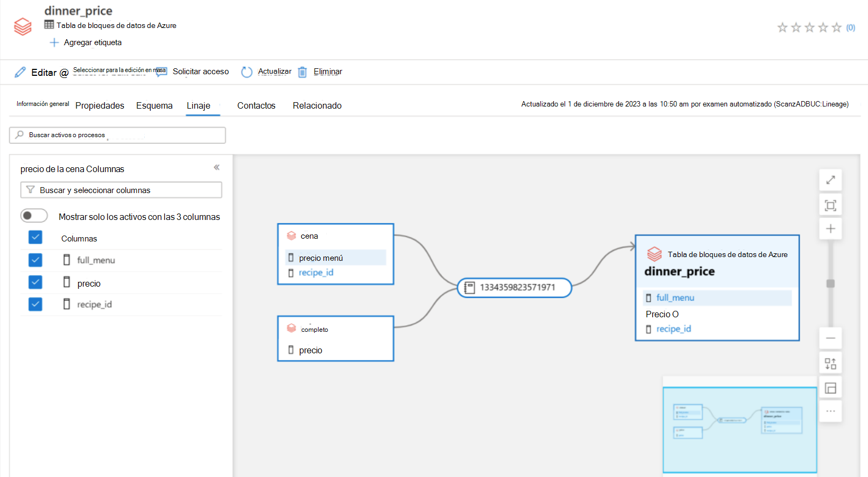Focus the Buscar activos o procesos field

[x=117, y=135]
